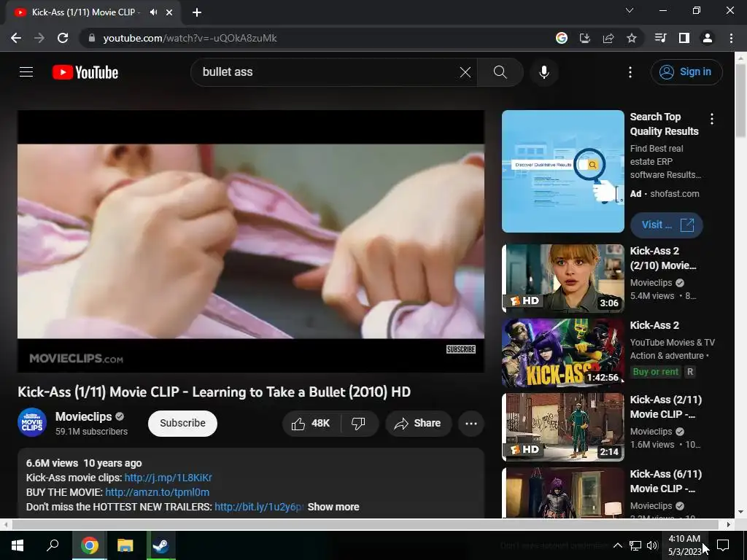Open the notification center

pyautogui.click(x=723, y=545)
